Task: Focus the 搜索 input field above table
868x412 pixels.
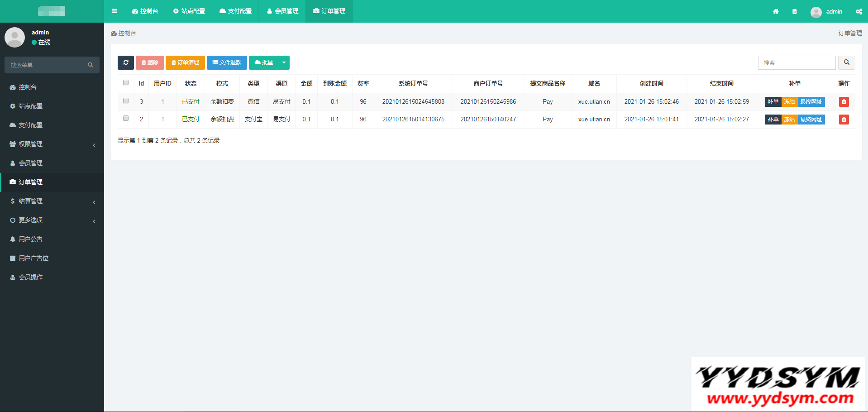Action: [796, 62]
